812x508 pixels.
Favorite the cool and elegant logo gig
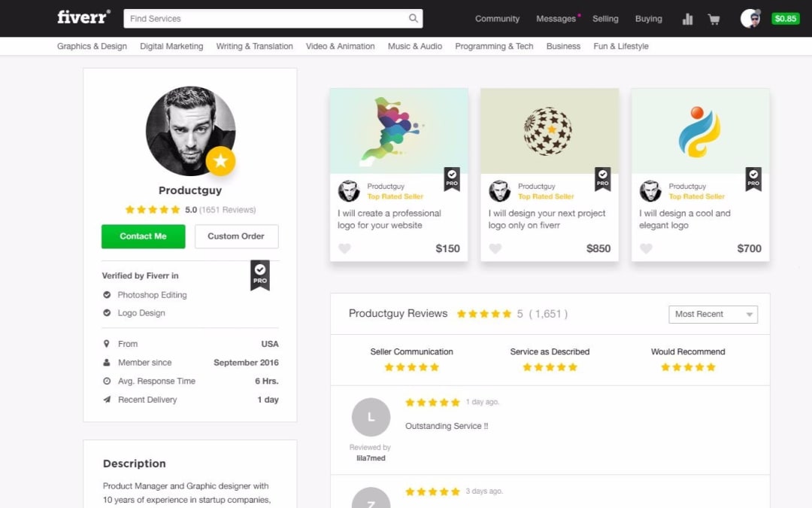[645, 248]
